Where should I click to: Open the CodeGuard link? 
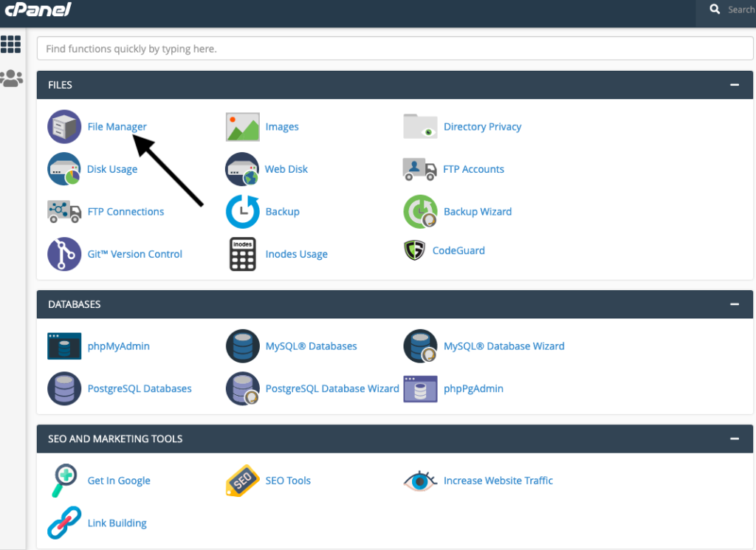tap(458, 250)
